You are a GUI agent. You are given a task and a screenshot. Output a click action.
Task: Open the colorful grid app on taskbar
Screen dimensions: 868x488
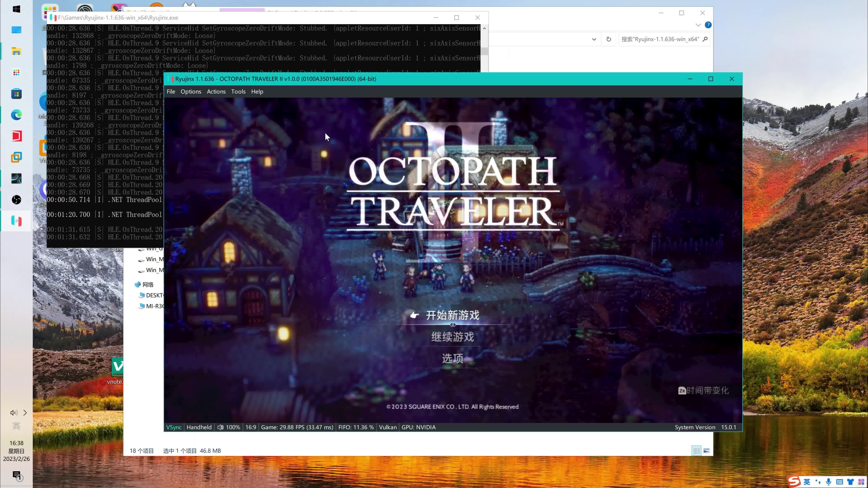16,72
